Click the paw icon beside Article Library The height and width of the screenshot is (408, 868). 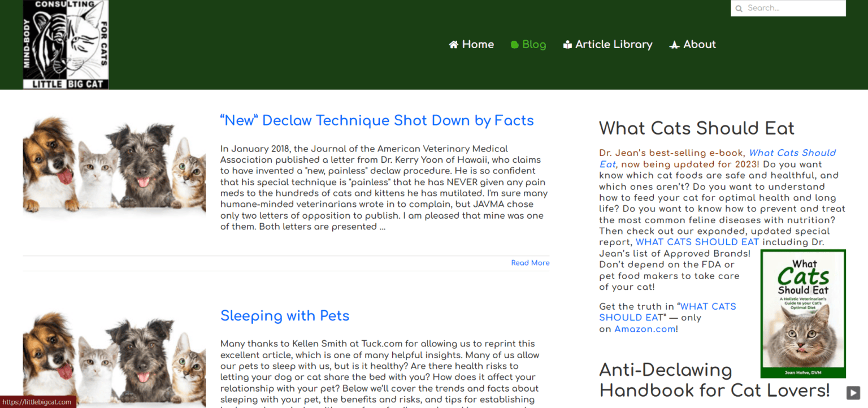pos(567,44)
